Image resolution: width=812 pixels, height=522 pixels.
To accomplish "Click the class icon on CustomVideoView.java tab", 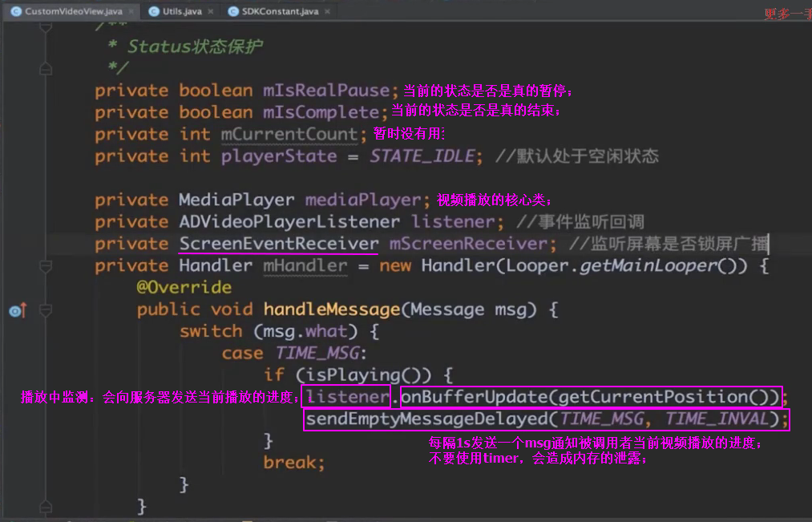I will (16, 11).
